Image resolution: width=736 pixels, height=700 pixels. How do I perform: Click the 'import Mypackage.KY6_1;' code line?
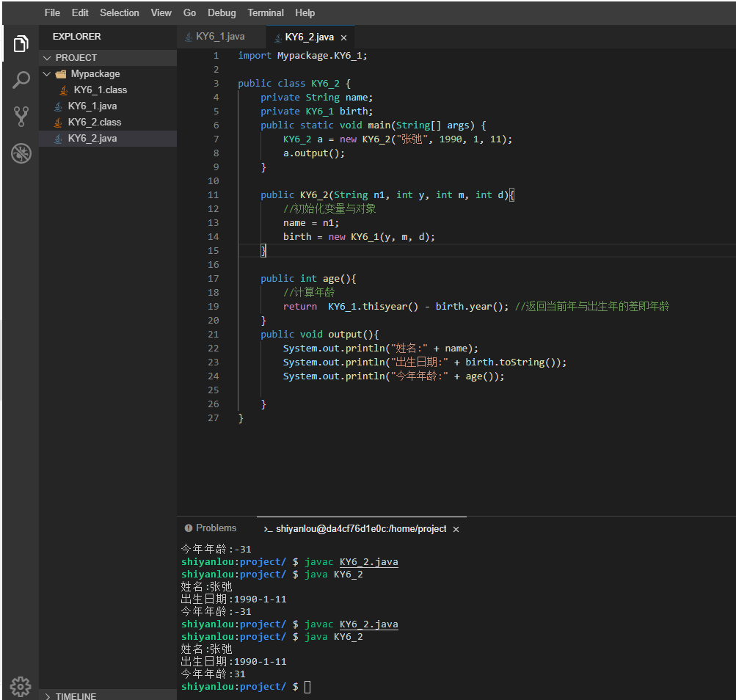coord(303,56)
